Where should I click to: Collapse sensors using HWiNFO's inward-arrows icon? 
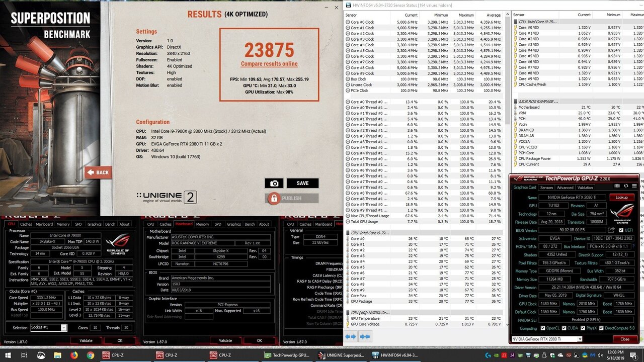365,337
